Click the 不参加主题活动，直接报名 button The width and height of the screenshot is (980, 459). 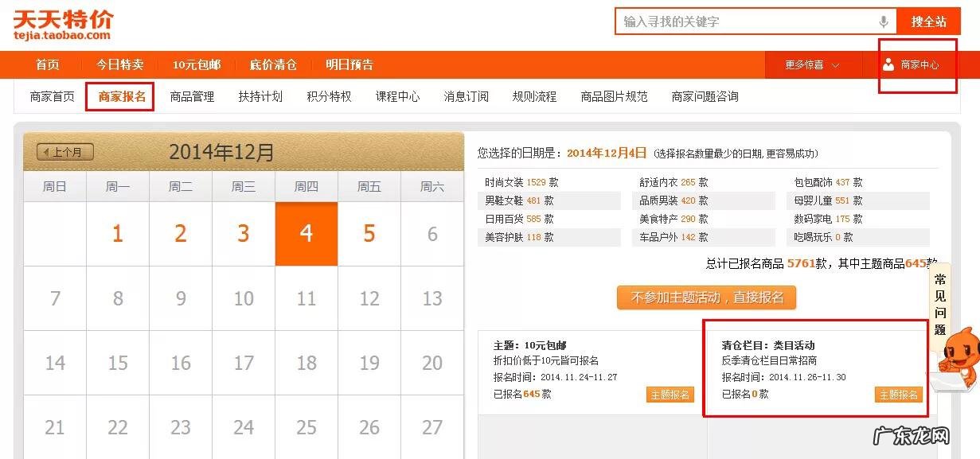click(708, 298)
